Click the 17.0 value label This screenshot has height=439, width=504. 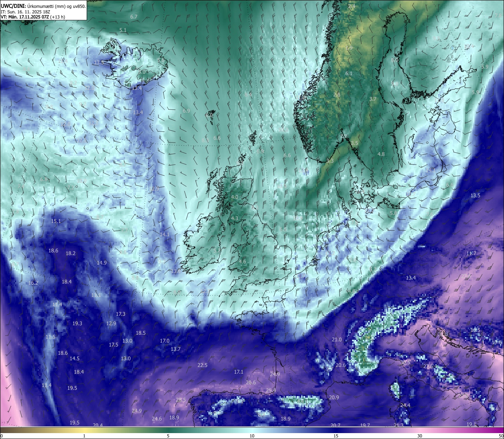[165, 341]
